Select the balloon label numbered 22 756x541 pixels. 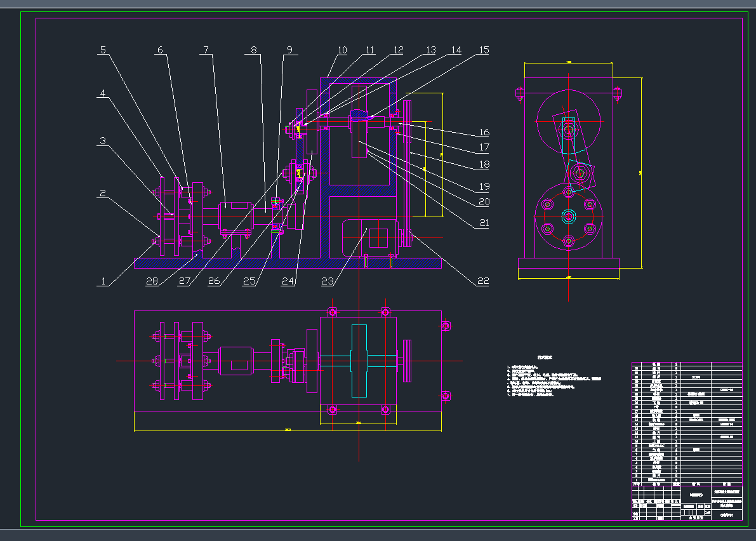point(484,281)
